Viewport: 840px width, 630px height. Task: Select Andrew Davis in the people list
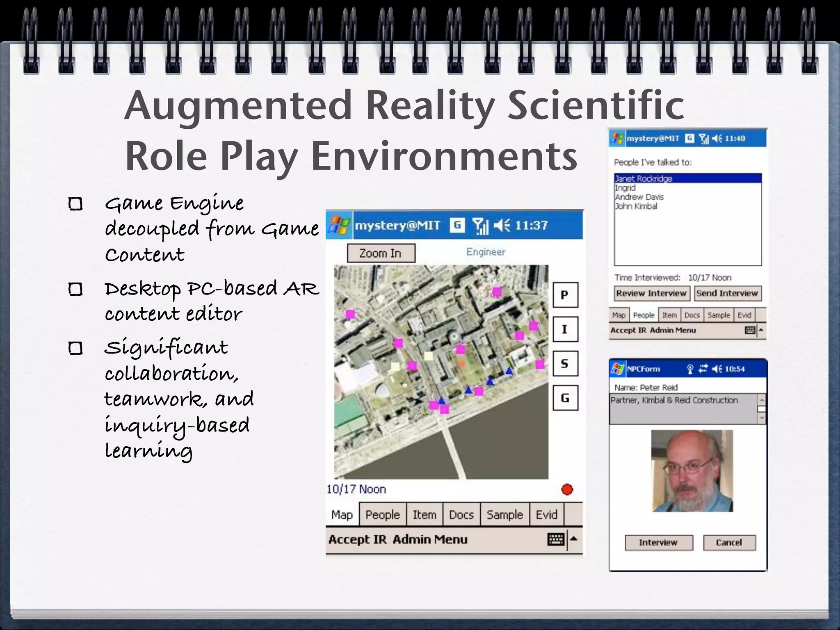click(639, 197)
